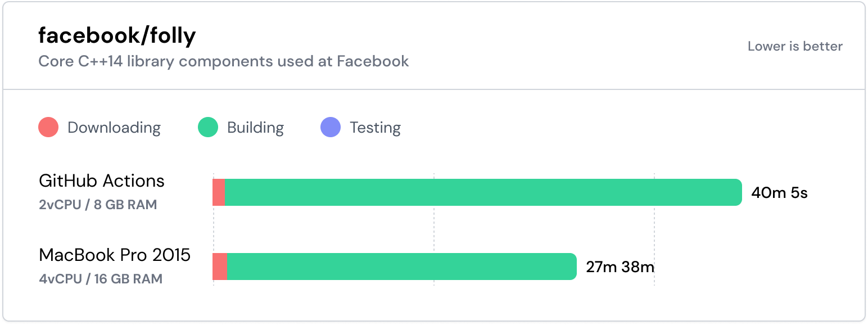Click MacBook Pro green building bar
The width and height of the screenshot is (868, 325).
coord(402,267)
